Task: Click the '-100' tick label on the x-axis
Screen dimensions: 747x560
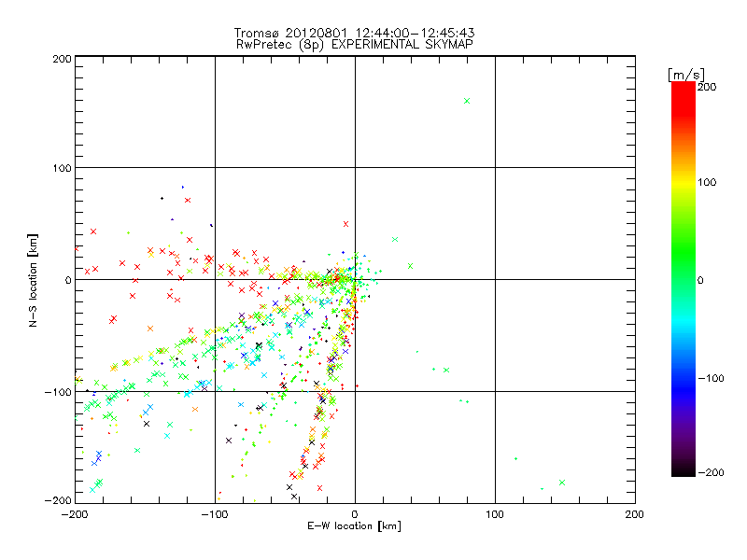Action: pos(215,513)
